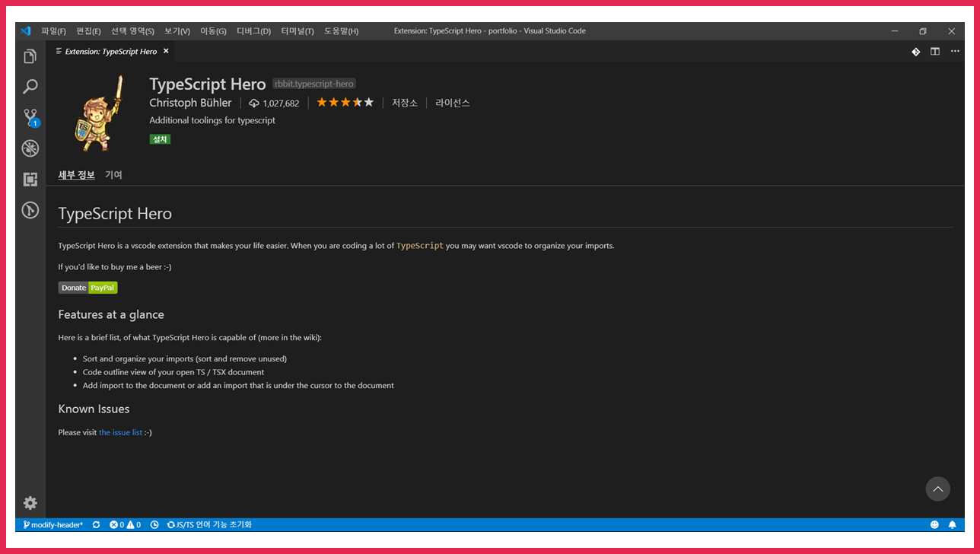The height and width of the screenshot is (554, 980).
Task: Close the Extension: TypeScript Hero tab
Action: coord(166,52)
